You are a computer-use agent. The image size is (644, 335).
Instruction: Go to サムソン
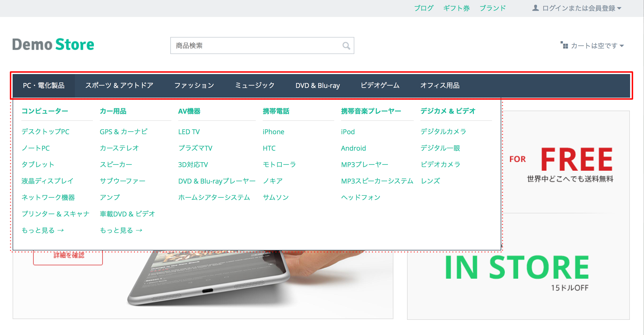pyautogui.click(x=276, y=198)
